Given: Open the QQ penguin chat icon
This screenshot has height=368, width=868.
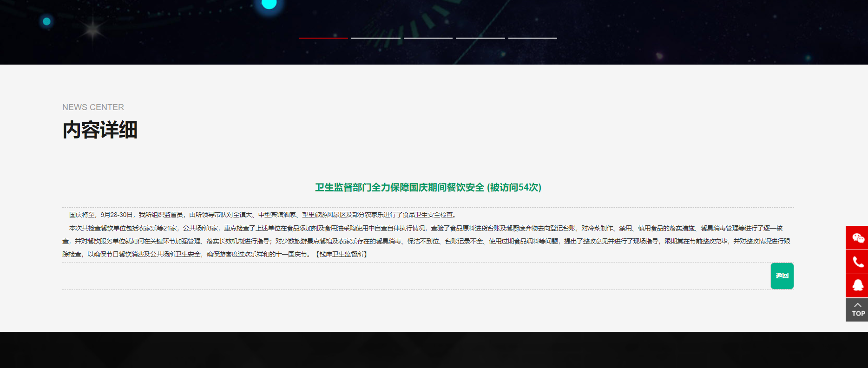Looking at the screenshot, I should pos(857,286).
